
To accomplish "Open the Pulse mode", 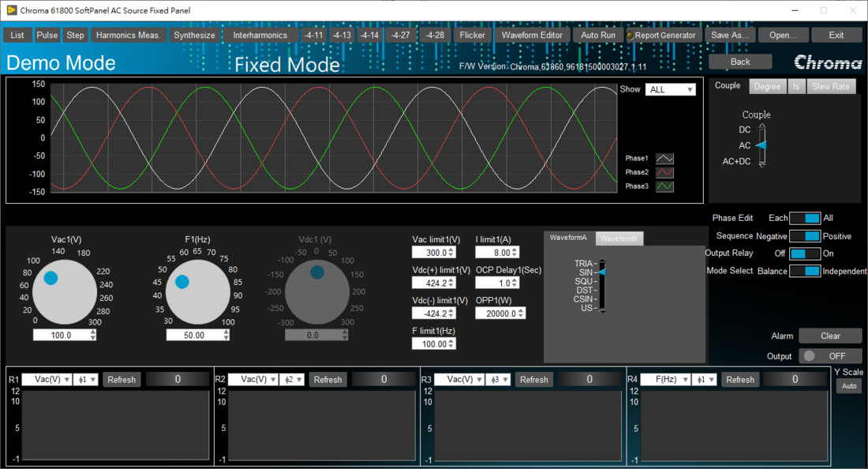I will (x=47, y=35).
